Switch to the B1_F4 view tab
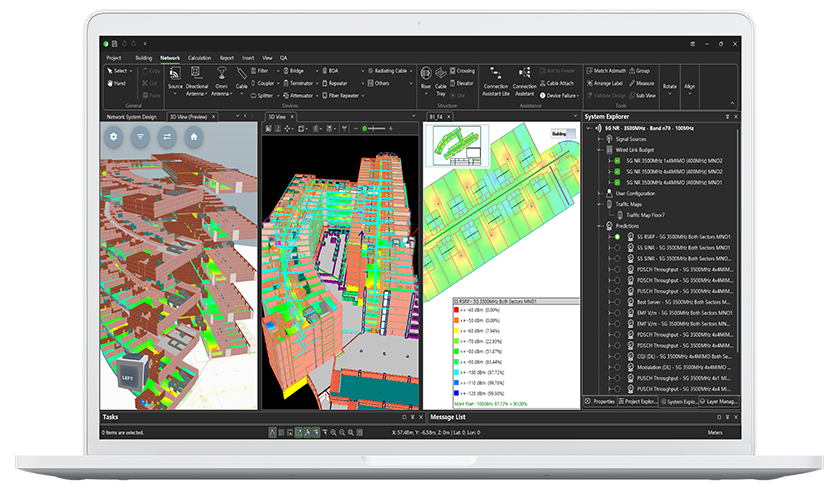This screenshot has height=489, width=838. point(436,117)
